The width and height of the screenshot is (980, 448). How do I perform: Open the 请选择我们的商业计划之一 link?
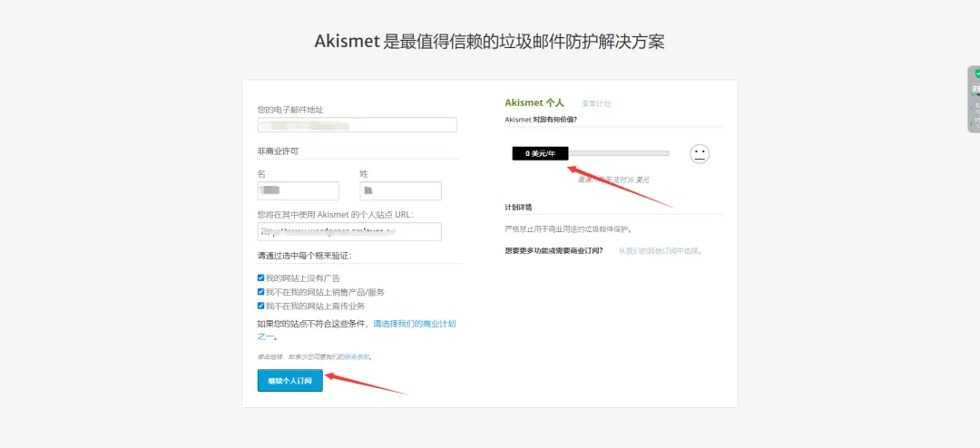click(x=415, y=324)
